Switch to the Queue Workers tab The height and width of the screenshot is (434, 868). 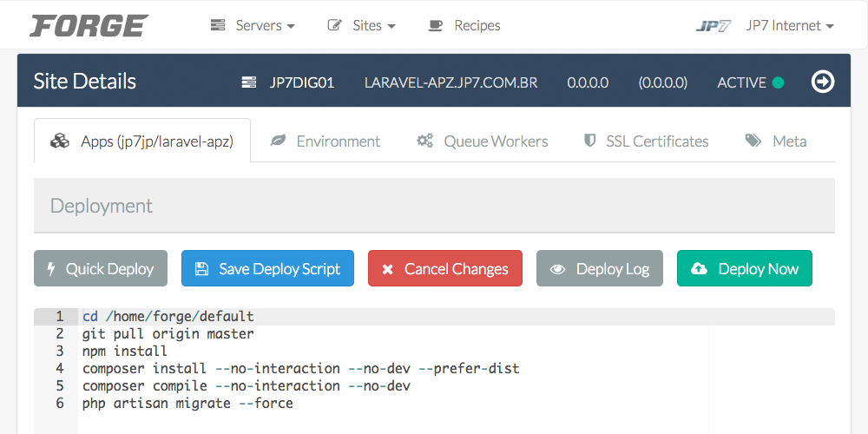coord(482,141)
